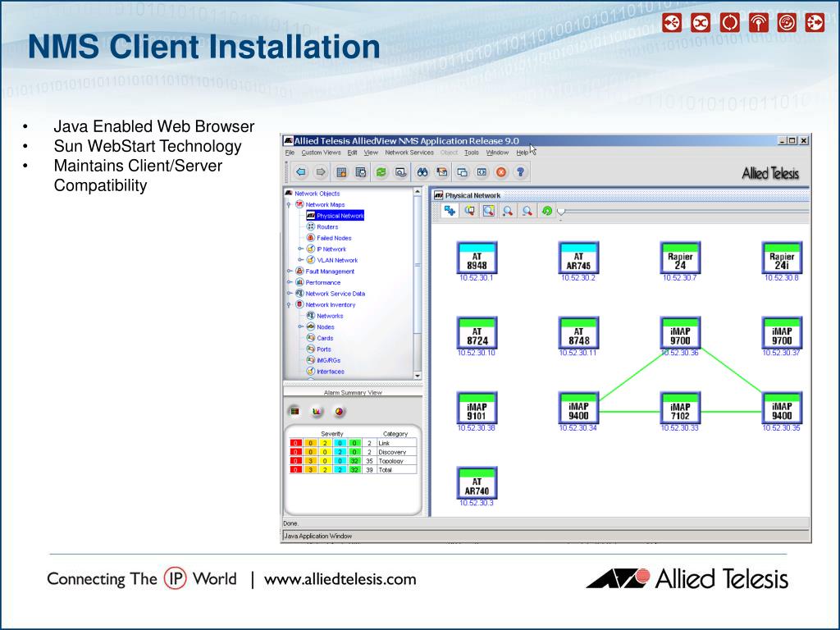This screenshot has height=630, width=840.
Task: Select Routers in the network tree
Action: coord(327,226)
